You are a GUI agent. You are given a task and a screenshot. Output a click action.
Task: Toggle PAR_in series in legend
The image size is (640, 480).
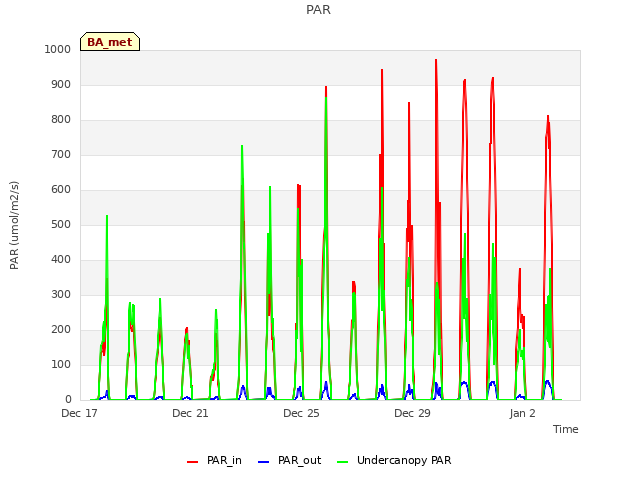point(214,460)
